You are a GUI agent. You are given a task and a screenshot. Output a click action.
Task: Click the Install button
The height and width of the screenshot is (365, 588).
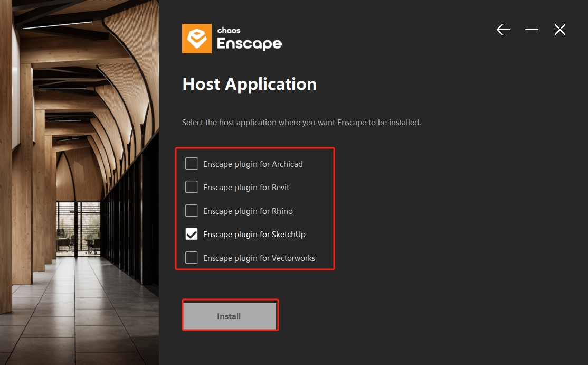click(230, 315)
